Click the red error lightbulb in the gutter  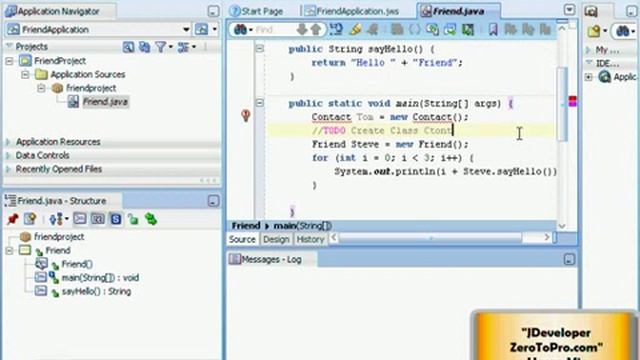(245, 116)
